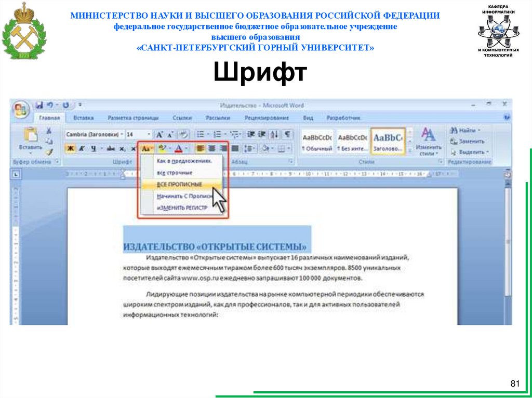This screenshot has width=532, height=398.
Task: Open the Абзац dialog launcher
Action: point(291,162)
